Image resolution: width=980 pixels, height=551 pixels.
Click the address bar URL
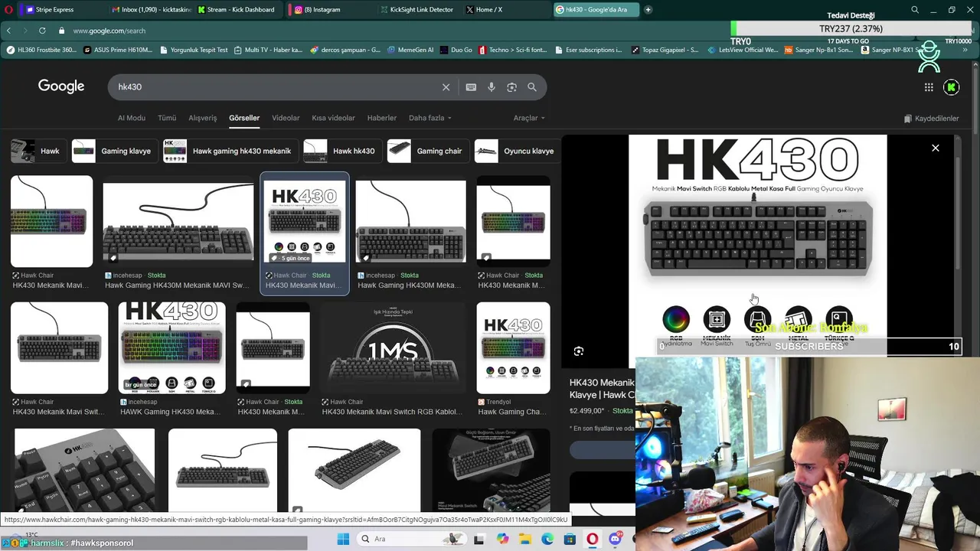tap(109, 31)
